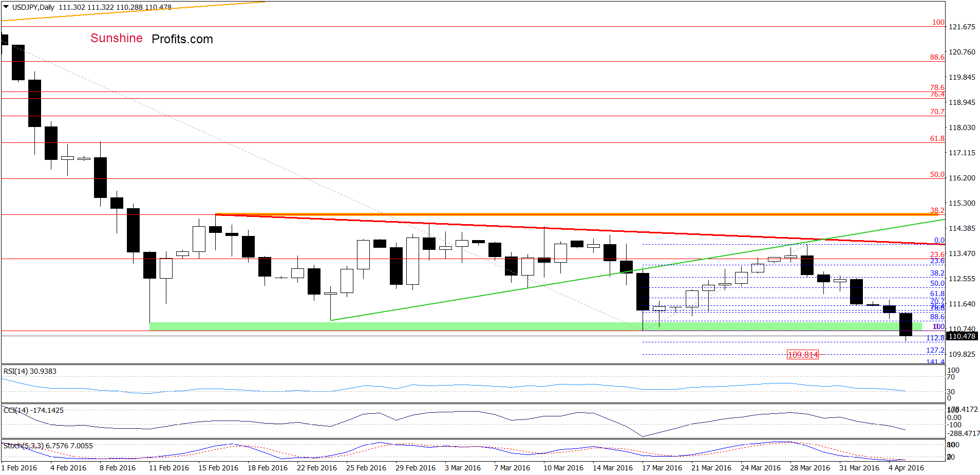Select the USDJPY,Daily symbol title
Screen dimensions: 980x475
pos(33,7)
